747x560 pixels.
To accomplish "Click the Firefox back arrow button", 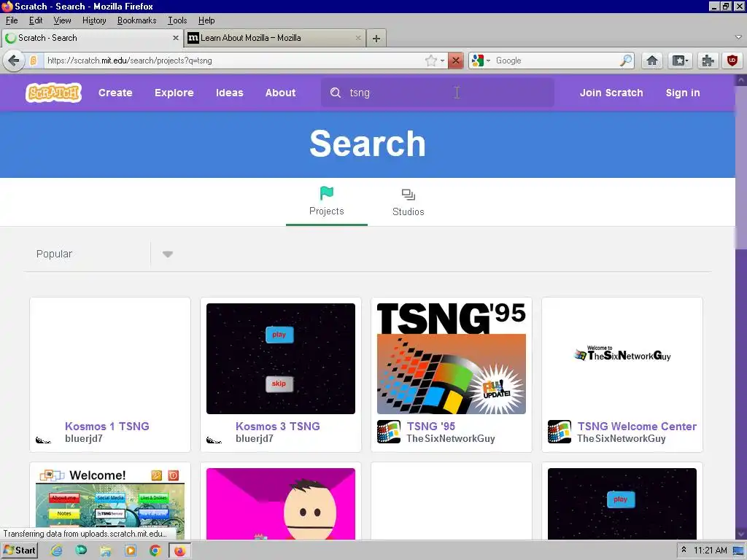I will pos(14,61).
